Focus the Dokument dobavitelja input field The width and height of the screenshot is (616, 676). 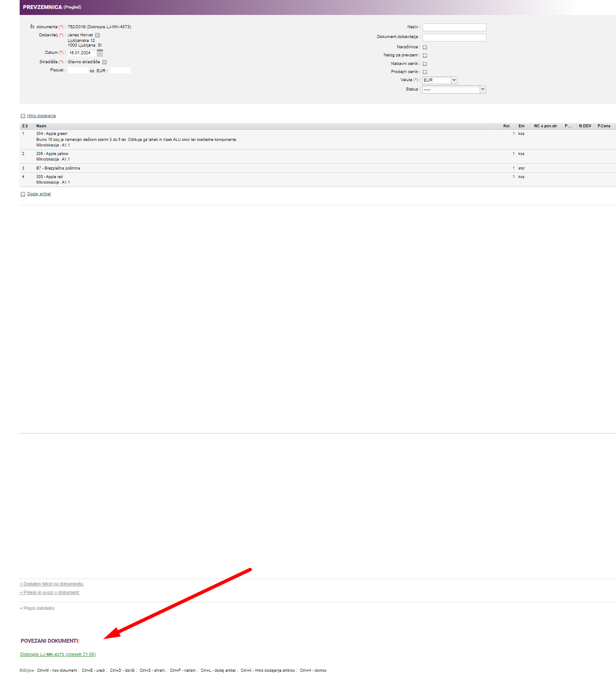coord(454,38)
